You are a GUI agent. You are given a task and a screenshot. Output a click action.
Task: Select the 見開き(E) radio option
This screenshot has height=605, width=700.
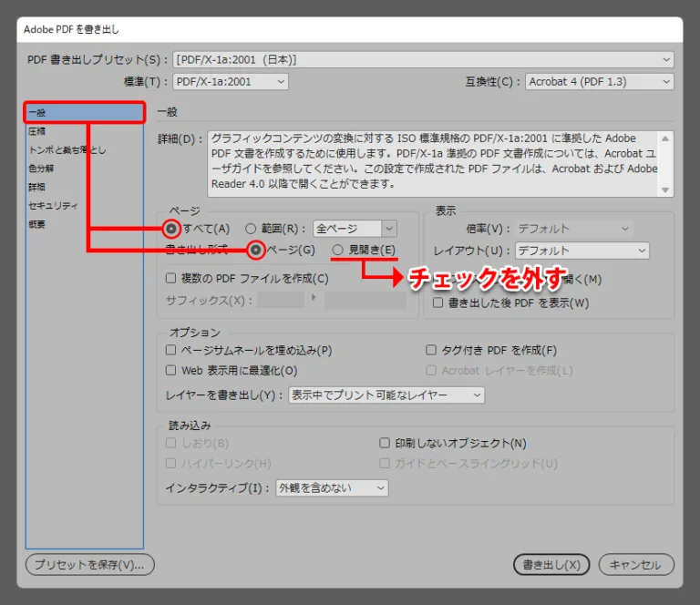tap(338, 250)
